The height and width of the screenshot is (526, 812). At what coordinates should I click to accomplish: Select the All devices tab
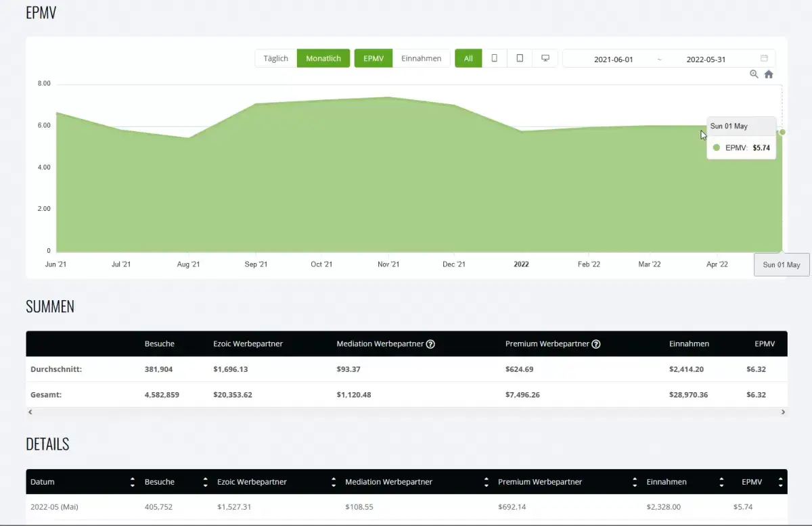tap(468, 58)
